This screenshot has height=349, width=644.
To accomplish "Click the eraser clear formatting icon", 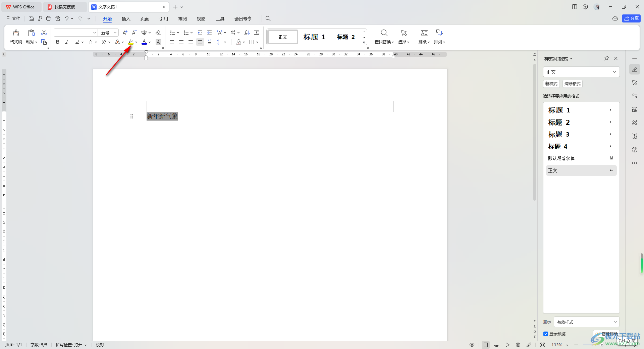I will click(158, 33).
